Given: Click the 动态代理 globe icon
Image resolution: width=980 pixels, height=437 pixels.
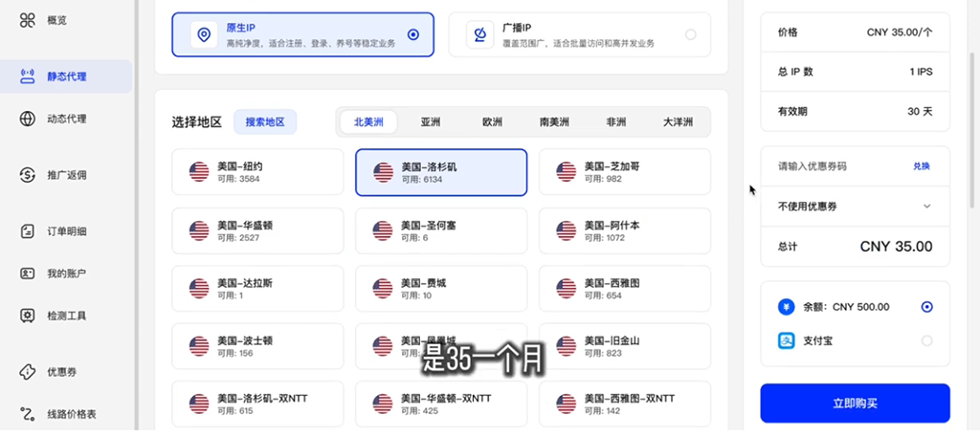Looking at the screenshot, I should click(x=28, y=119).
